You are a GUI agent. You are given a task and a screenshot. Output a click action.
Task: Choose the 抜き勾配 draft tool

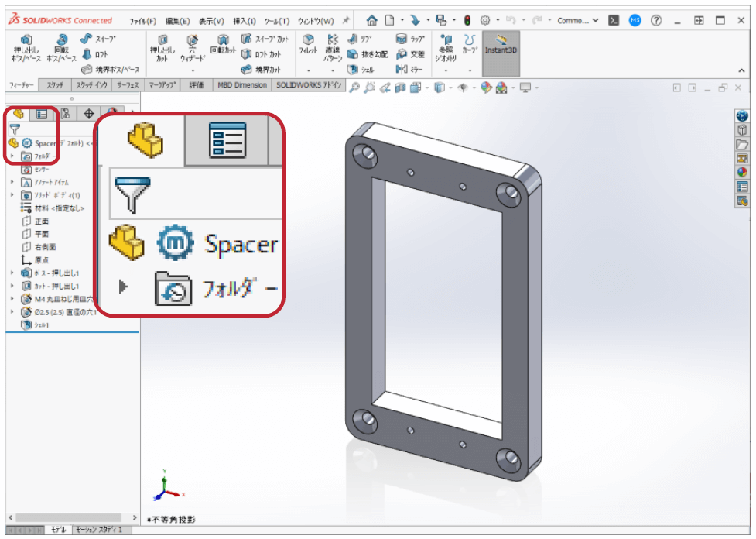tap(368, 54)
